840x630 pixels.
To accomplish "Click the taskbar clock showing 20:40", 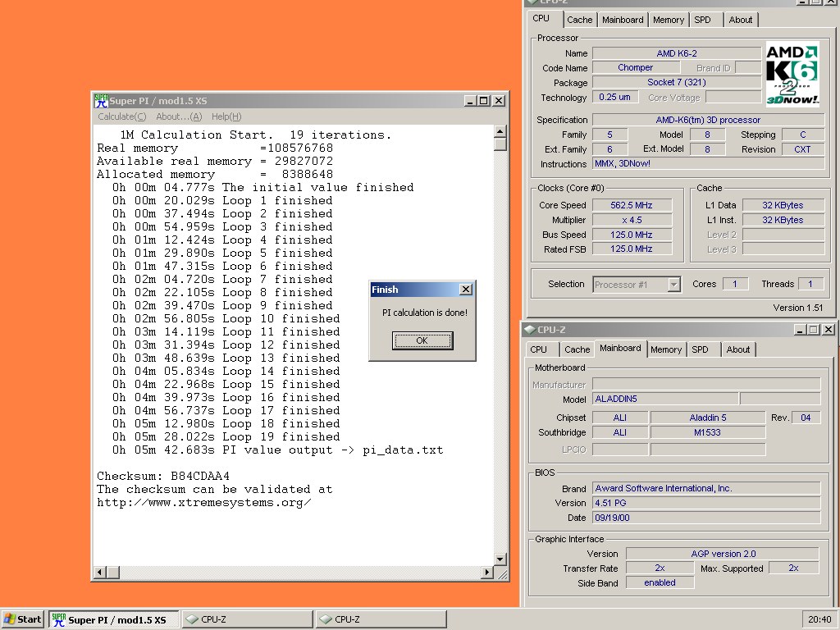I will (819, 619).
